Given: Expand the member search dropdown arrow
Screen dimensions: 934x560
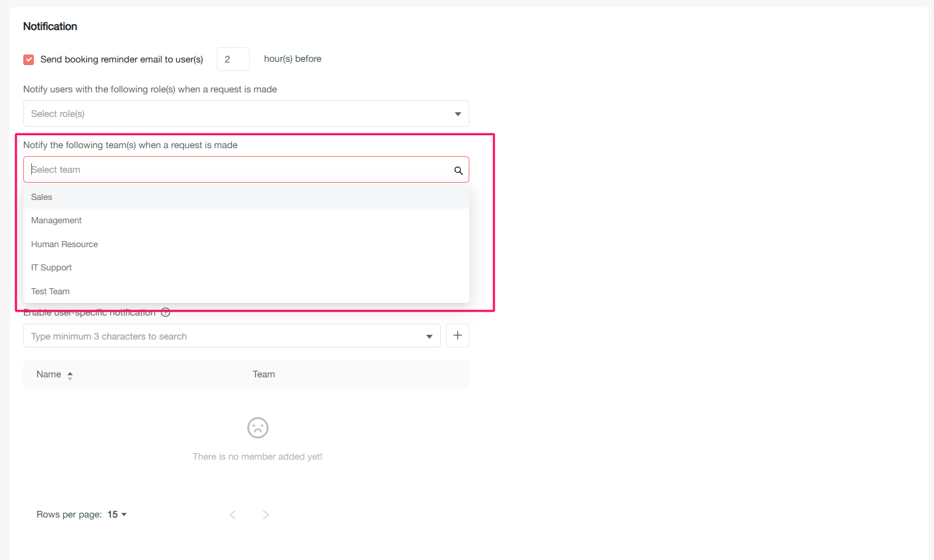Looking at the screenshot, I should click(x=429, y=336).
